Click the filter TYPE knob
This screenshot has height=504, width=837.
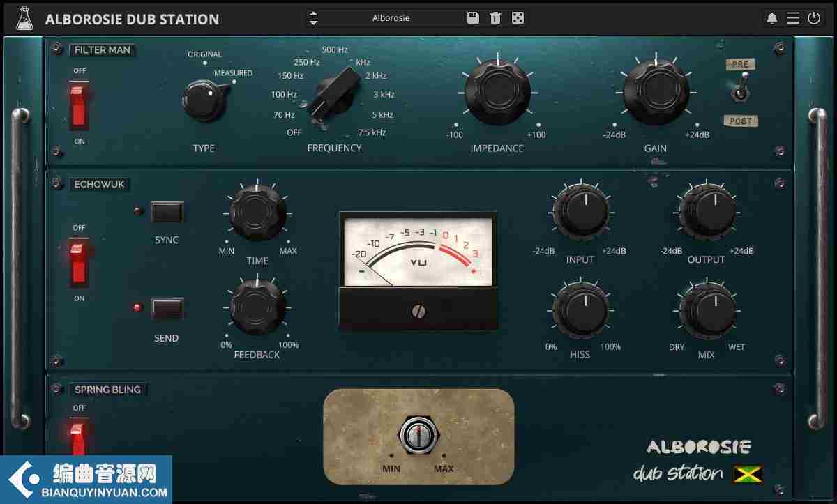tap(203, 99)
